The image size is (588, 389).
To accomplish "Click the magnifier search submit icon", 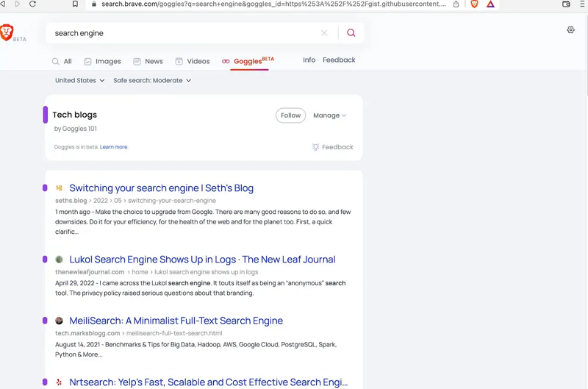I will (351, 33).
